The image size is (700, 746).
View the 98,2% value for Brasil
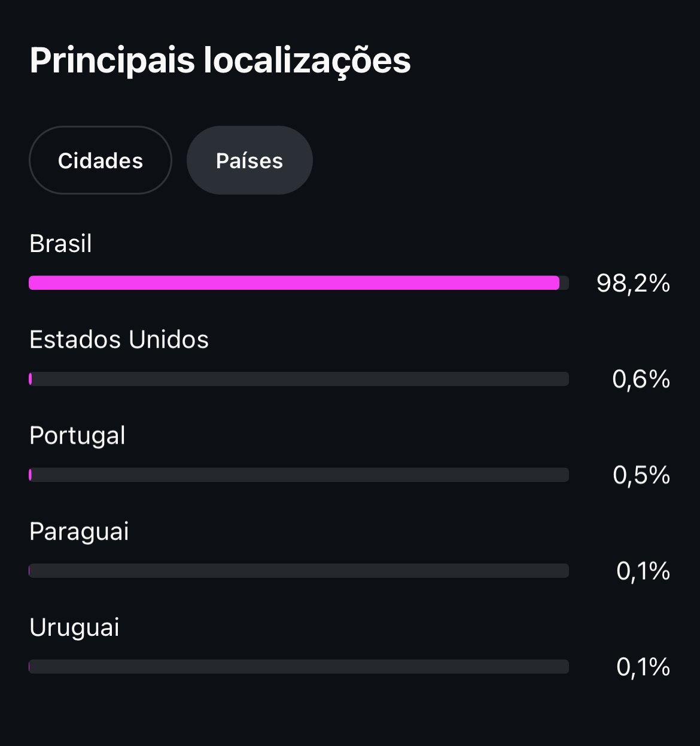[x=633, y=283]
